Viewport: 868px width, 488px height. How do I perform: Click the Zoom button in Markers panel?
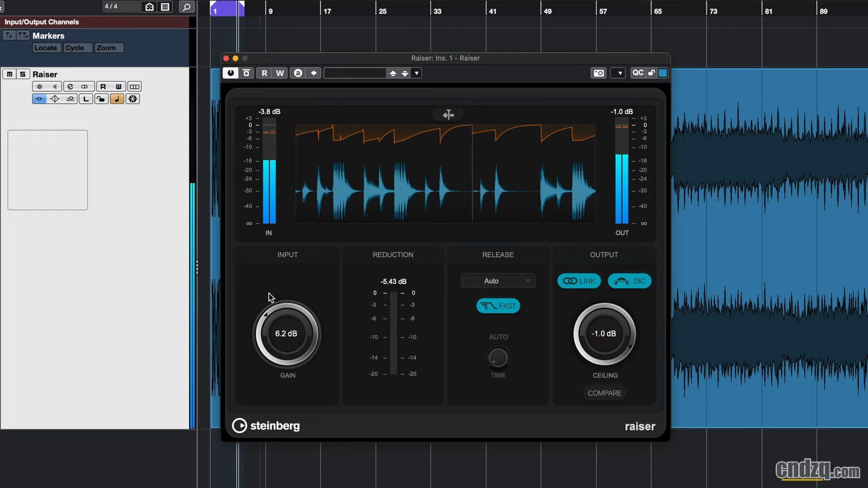105,47
